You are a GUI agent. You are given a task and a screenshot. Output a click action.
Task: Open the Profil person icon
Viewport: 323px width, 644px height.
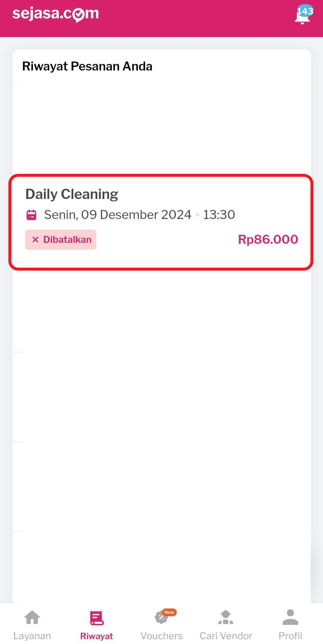click(290, 617)
